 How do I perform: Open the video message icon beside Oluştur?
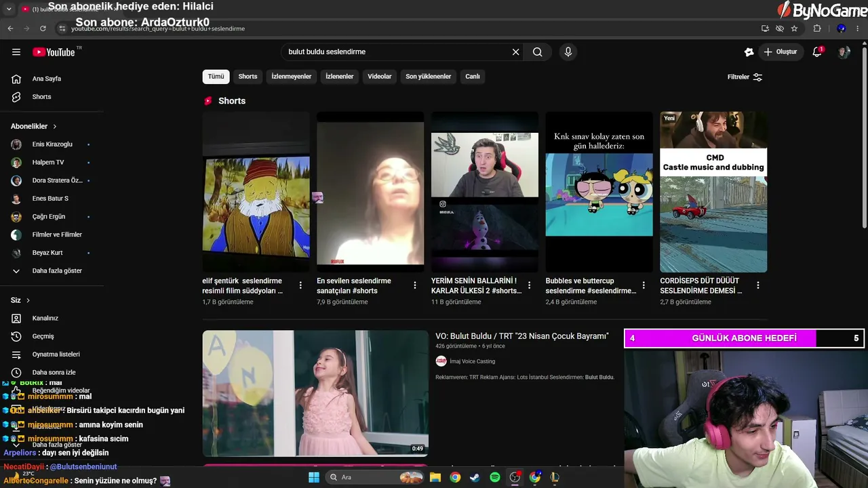click(x=749, y=52)
